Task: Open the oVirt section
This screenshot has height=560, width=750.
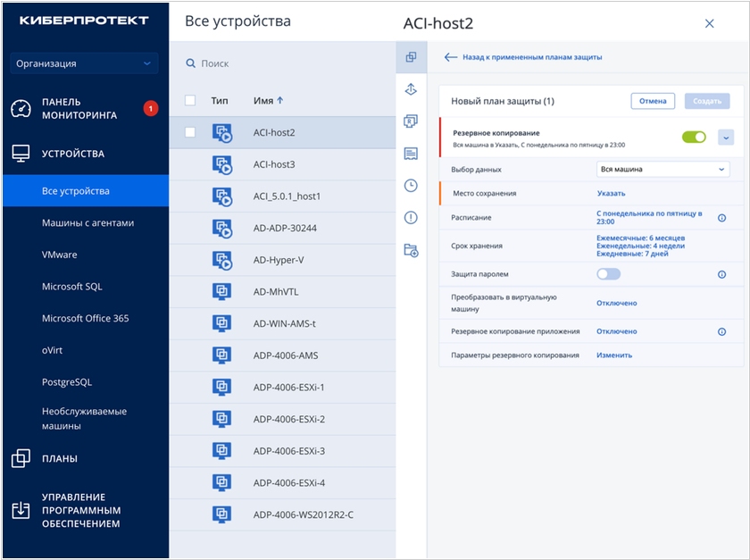Action: click(52, 350)
